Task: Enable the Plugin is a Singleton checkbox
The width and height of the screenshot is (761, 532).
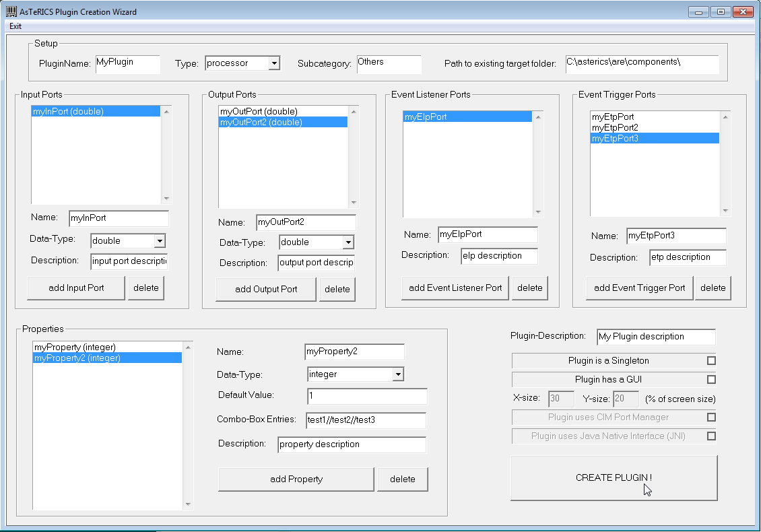Action: [711, 360]
